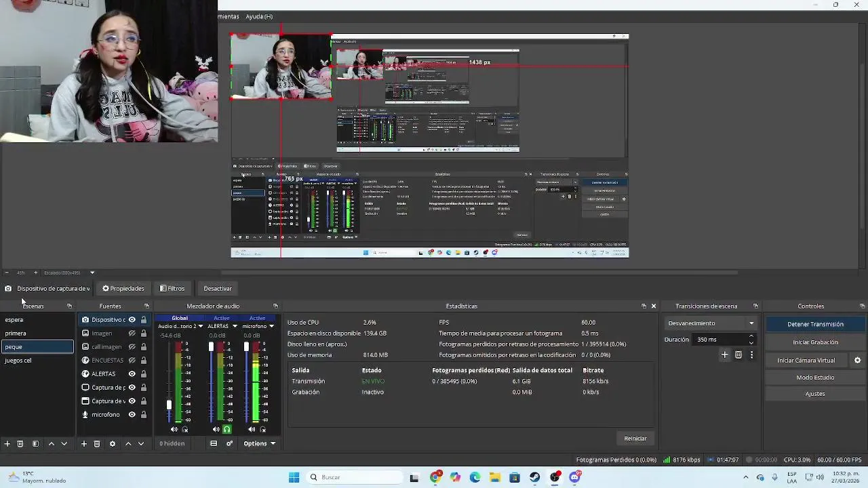868x488 pixels.
Task: Toggle monitoring on microfono mixer channel
Action: point(263,429)
